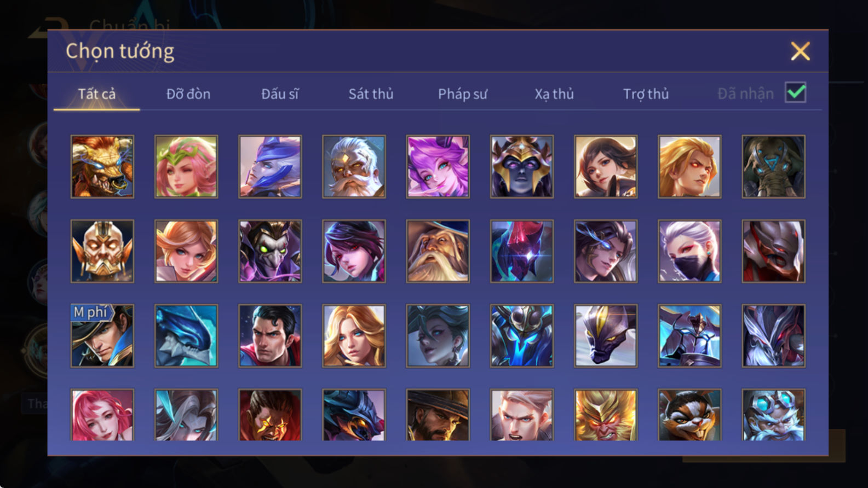Choose the purple-haired bunny girl hero

click(438, 167)
